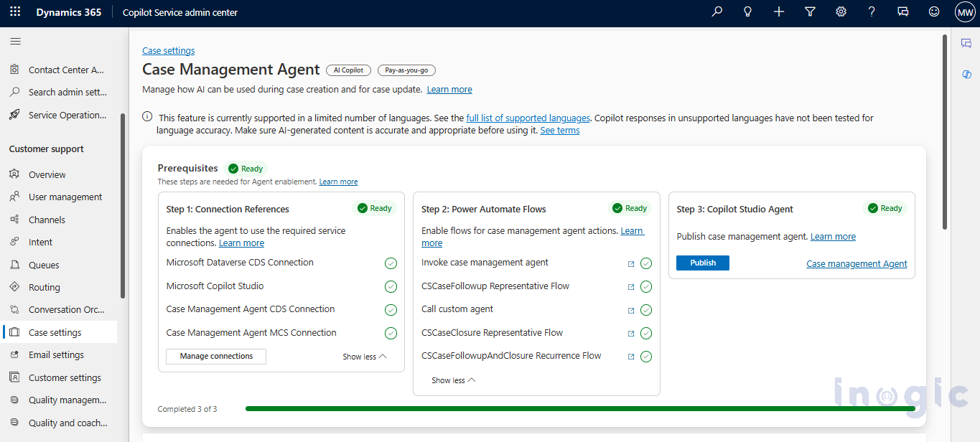Open CSCaseClosure Representative Flow external link icon
Viewport: 980px width, 442px height.
[631, 334]
